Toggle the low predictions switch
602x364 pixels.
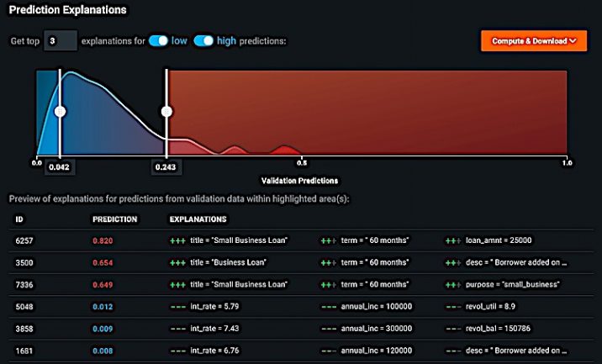pyautogui.click(x=157, y=40)
